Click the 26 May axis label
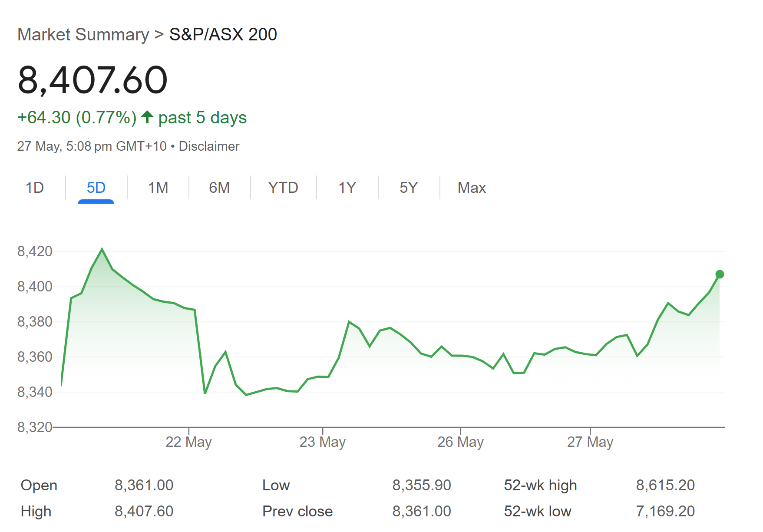This screenshot has width=763, height=532. (x=460, y=442)
